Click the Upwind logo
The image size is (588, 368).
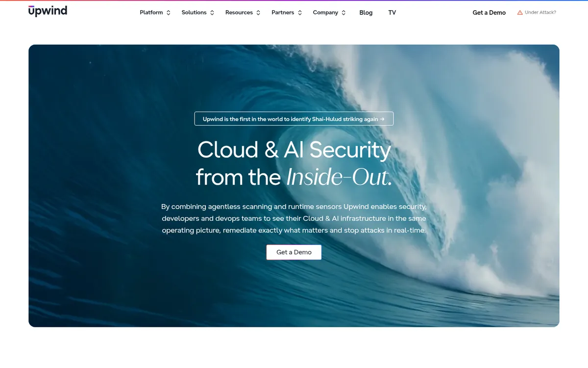click(x=48, y=11)
